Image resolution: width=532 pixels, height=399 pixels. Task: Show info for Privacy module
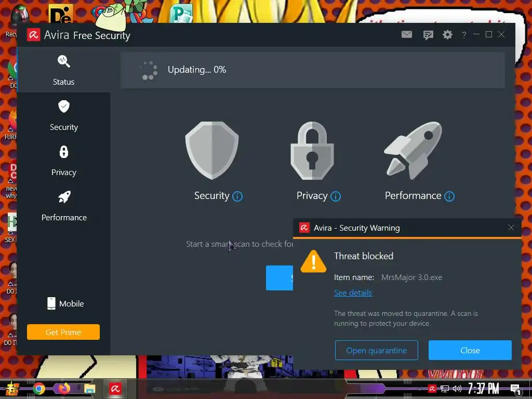click(x=336, y=196)
